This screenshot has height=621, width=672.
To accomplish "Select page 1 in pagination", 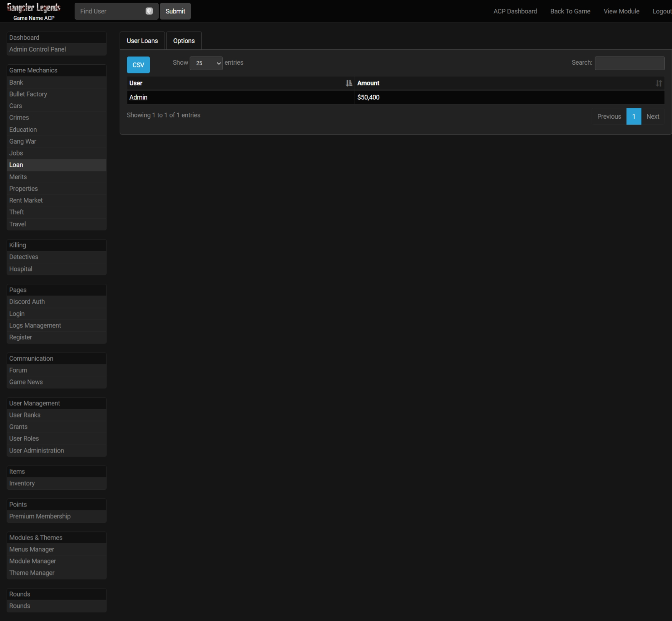I will point(634,116).
